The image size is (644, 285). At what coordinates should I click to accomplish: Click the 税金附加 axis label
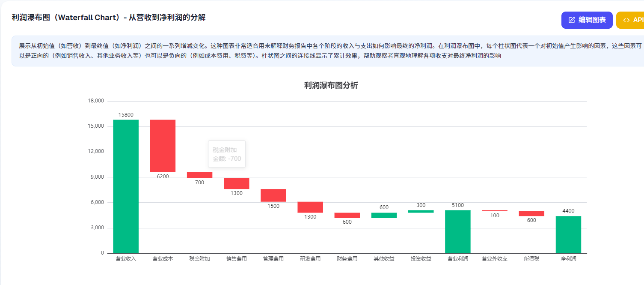(x=199, y=259)
